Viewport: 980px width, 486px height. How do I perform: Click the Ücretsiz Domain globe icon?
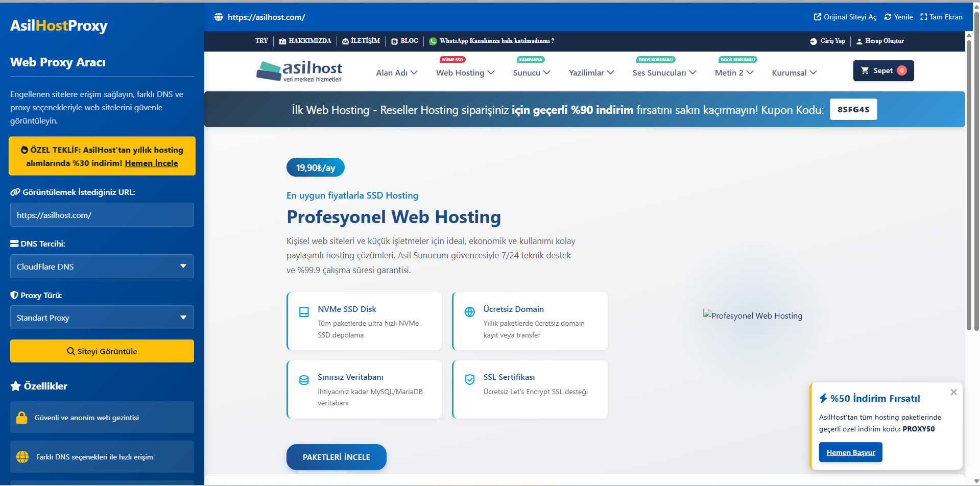(470, 312)
